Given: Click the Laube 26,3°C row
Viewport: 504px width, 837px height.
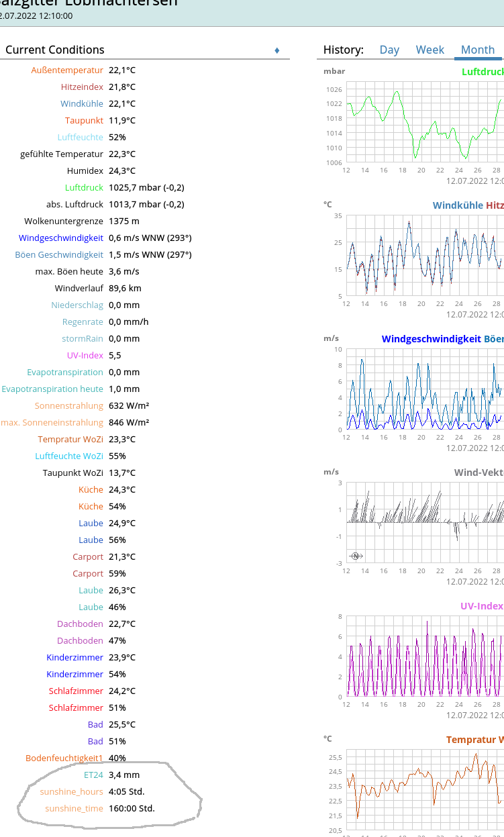Looking at the screenshot, I should [107, 590].
